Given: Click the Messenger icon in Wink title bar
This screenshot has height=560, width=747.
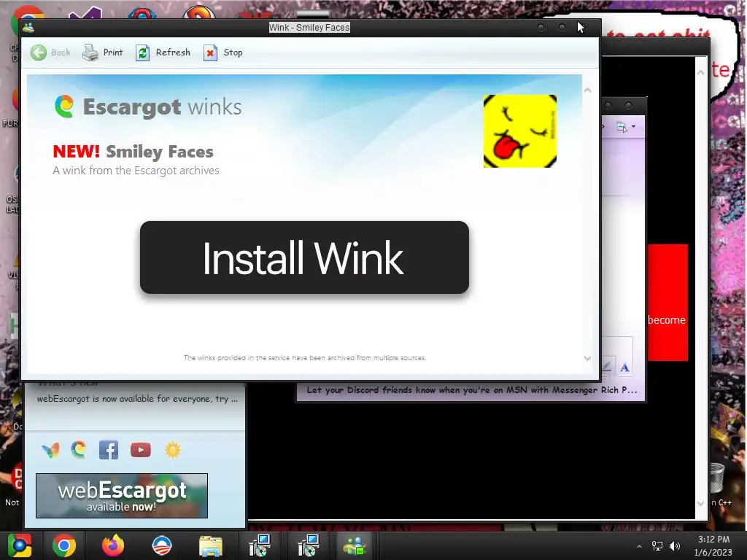Looking at the screenshot, I should (28, 27).
